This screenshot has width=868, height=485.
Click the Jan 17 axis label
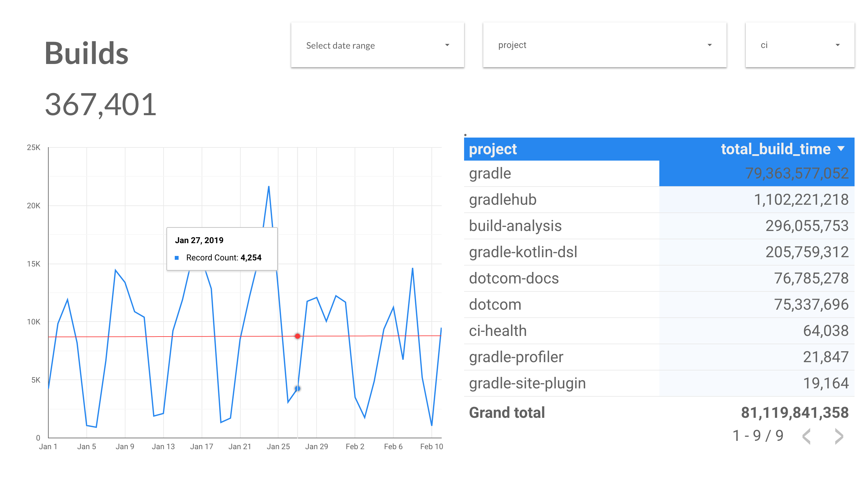(202, 447)
